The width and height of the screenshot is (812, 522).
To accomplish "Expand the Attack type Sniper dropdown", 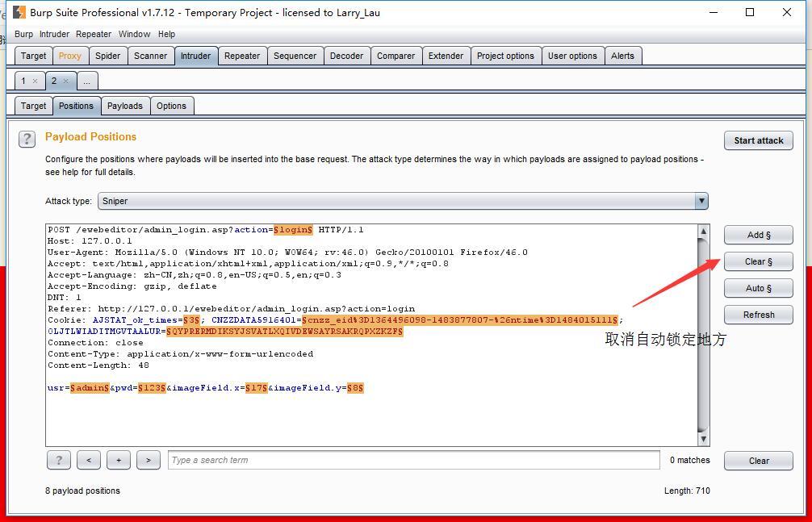I will click(x=701, y=201).
